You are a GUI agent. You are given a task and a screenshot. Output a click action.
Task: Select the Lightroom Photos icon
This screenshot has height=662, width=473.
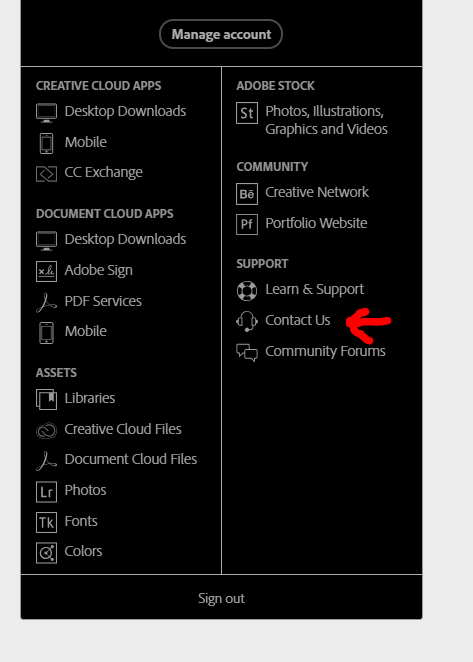(x=46, y=492)
